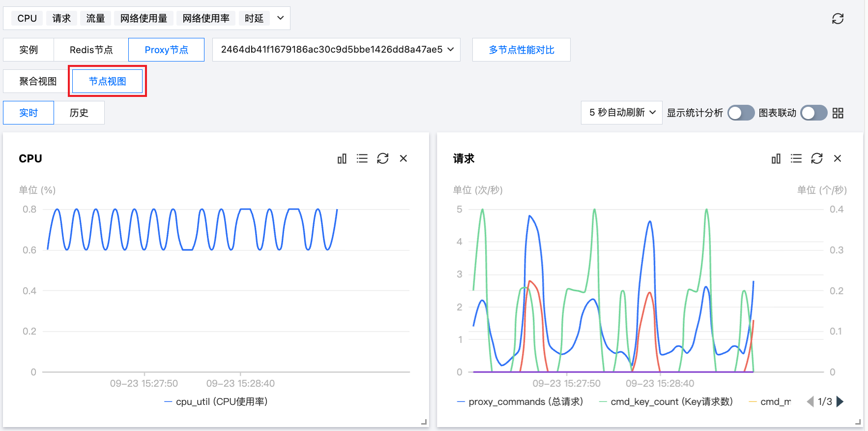Refresh the 请求 chart panel
The height and width of the screenshot is (431, 868).
coord(817,158)
